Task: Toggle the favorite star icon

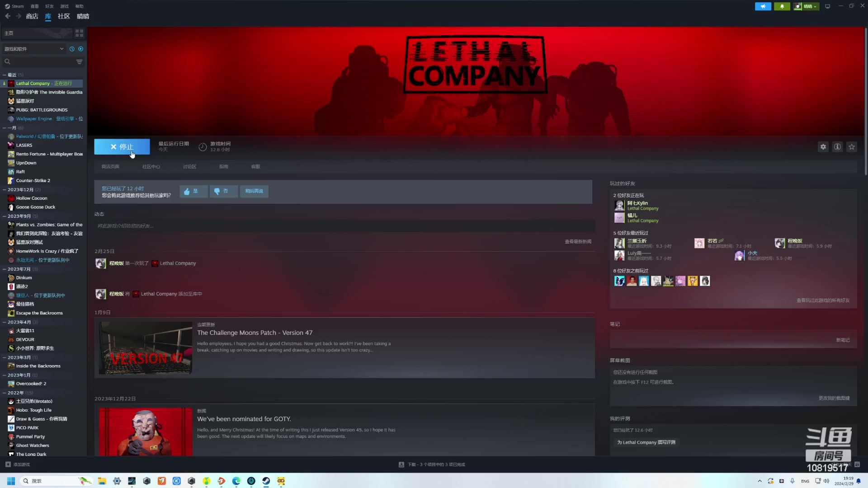Action: pyautogui.click(x=852, y=147)
